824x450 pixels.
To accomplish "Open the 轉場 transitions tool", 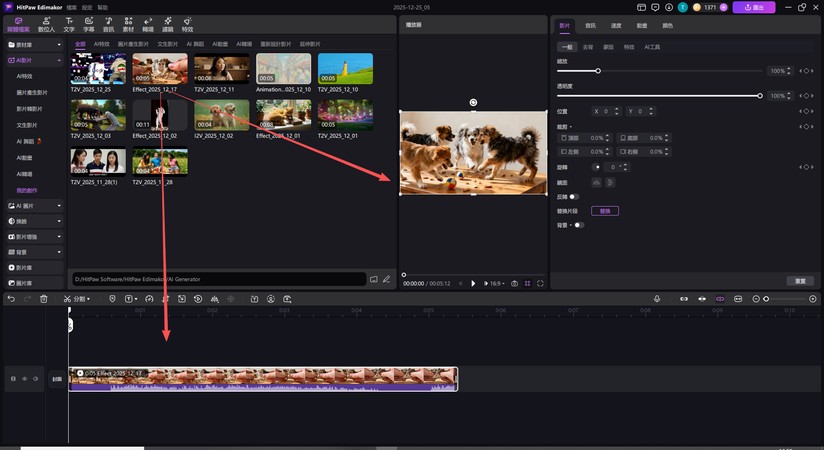I will [148, 25].
